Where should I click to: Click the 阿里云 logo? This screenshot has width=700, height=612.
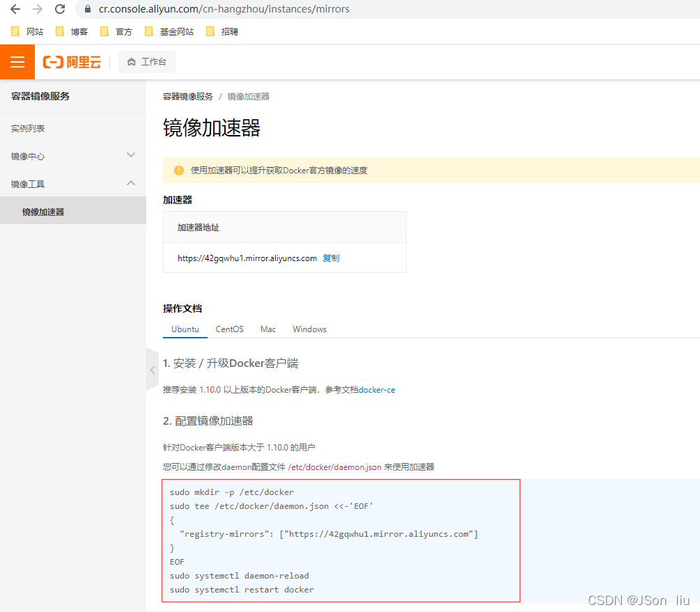(72, 62)
